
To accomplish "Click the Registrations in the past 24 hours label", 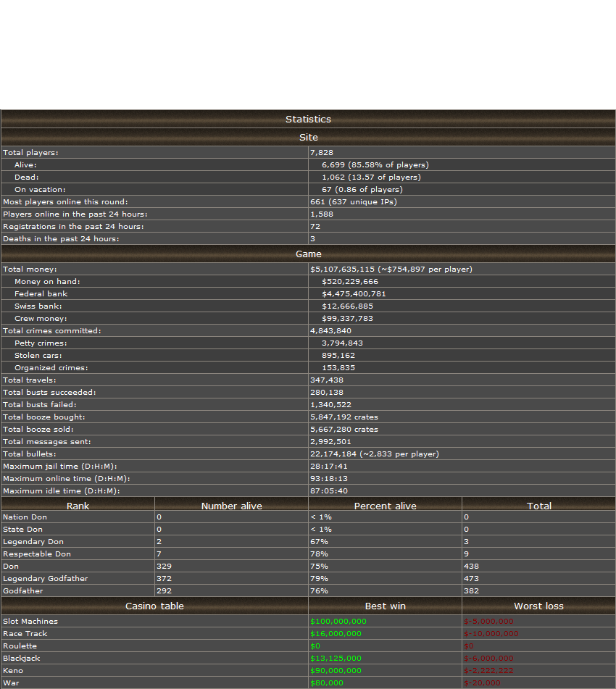I will (73, 226).
